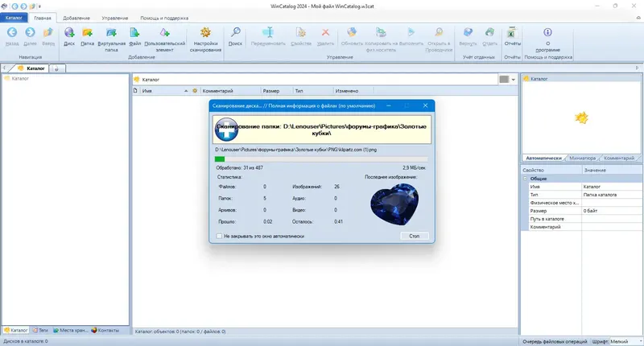
Task: Switch to the Управление ribbon tab
Action: [x=115, y=18]
